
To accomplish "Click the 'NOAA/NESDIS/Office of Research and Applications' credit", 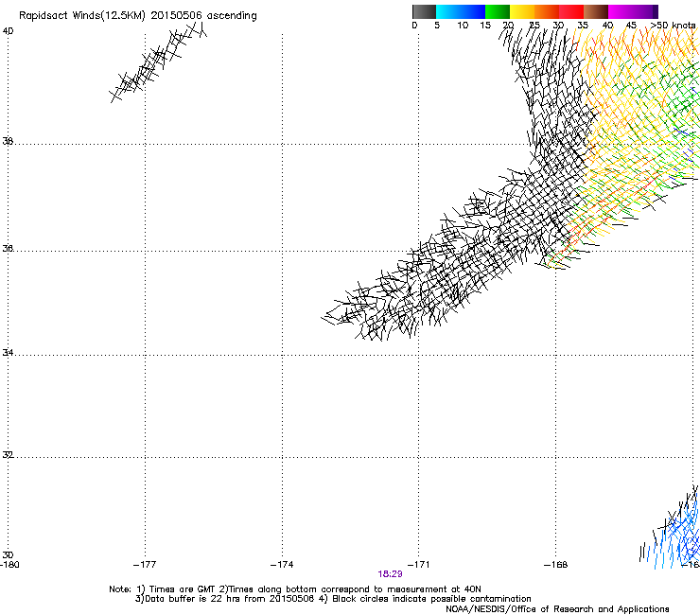I will [x=557, y=609].
